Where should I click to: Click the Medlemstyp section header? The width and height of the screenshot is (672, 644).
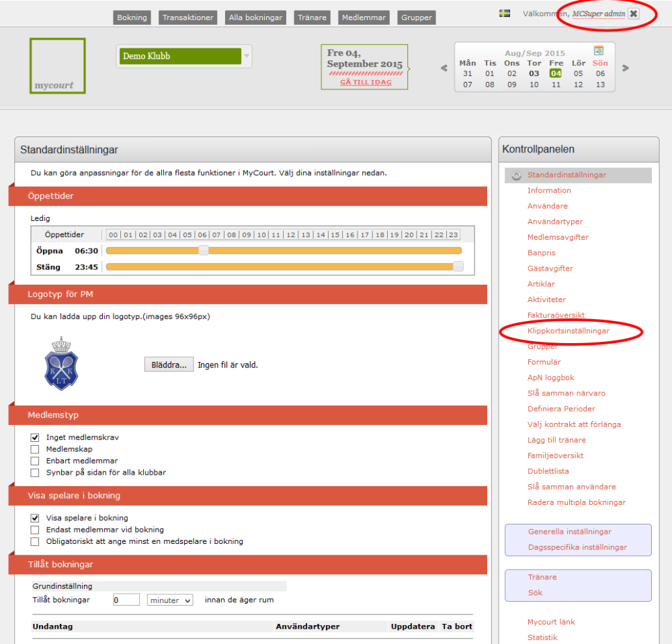tap(248, 416)
